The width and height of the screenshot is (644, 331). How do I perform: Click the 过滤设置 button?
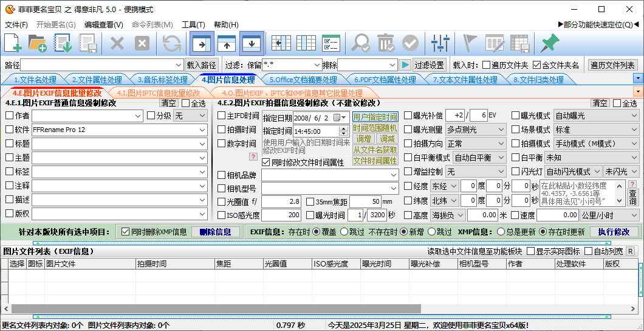[429, 65]
